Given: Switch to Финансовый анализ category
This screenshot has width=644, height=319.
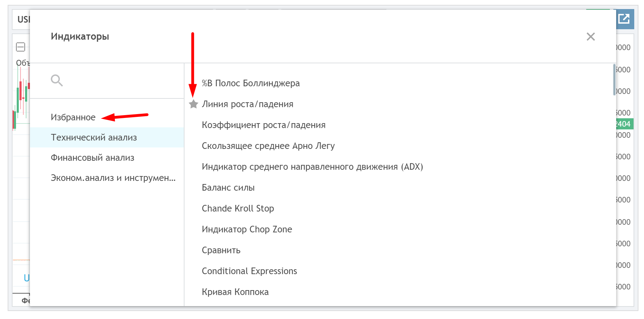Looking at the screenshot, I should (x=93, y=158).
